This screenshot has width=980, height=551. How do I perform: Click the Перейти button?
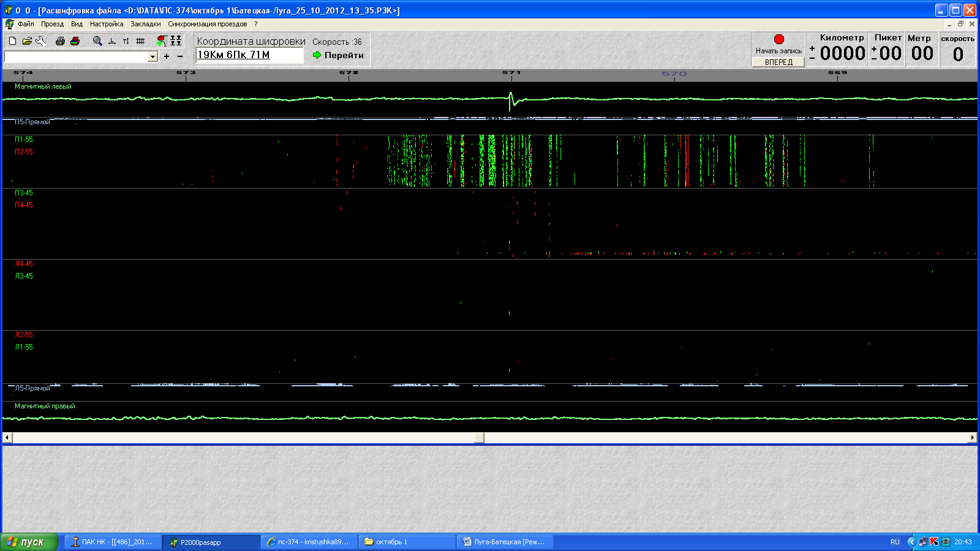pyautogui.click(x=338, y=55)
